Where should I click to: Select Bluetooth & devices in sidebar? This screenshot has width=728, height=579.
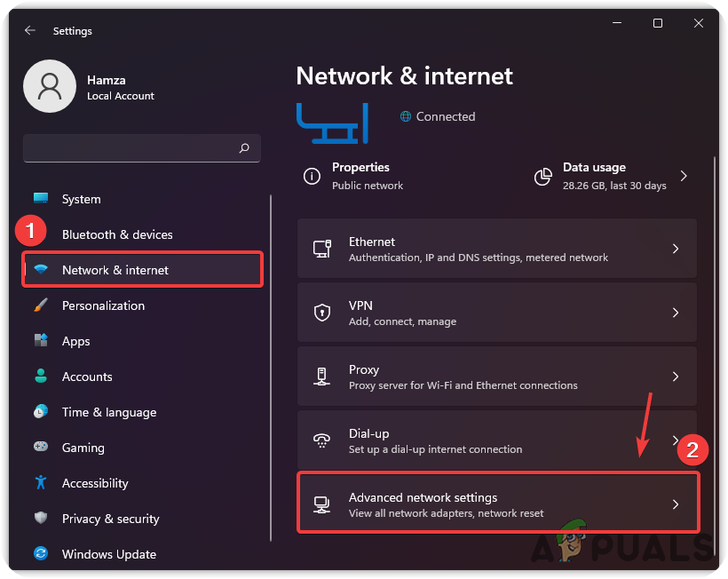117,234
